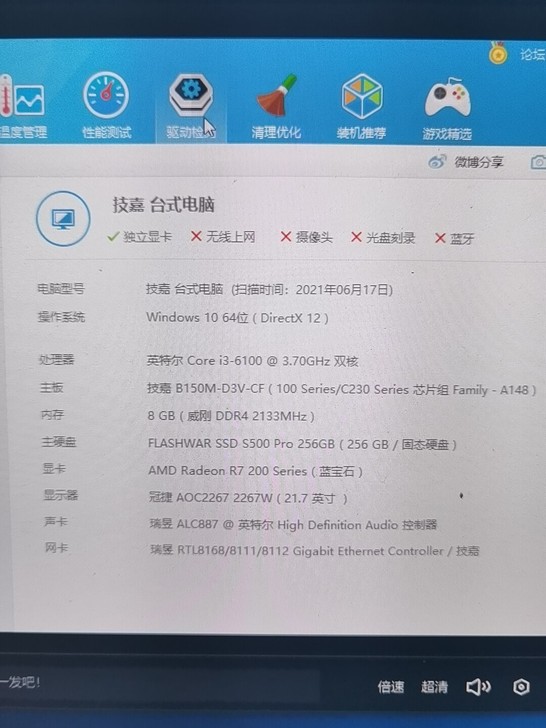The image size is (546, 728).
Task: Click the Weibo logo icon
Action: (437, 161)
